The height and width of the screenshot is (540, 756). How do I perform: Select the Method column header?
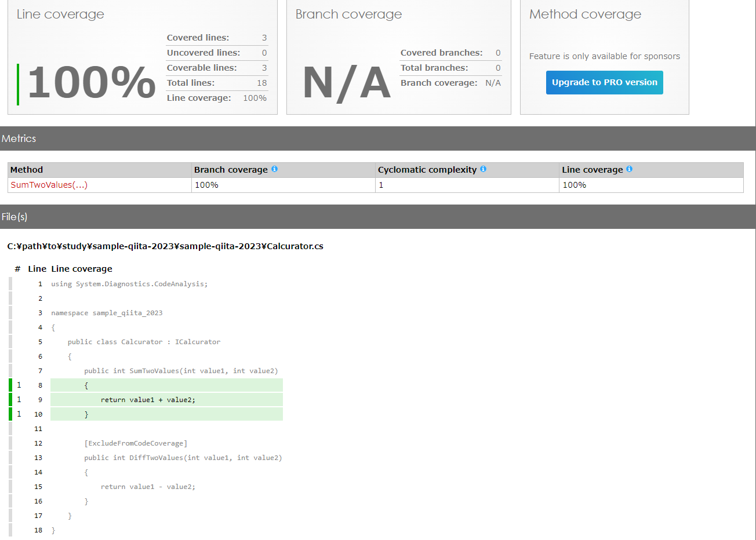(100, 170)
